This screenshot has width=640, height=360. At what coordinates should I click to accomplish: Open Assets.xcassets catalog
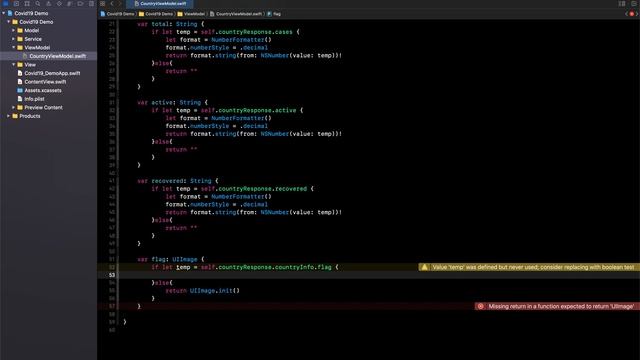click(49, 90)
